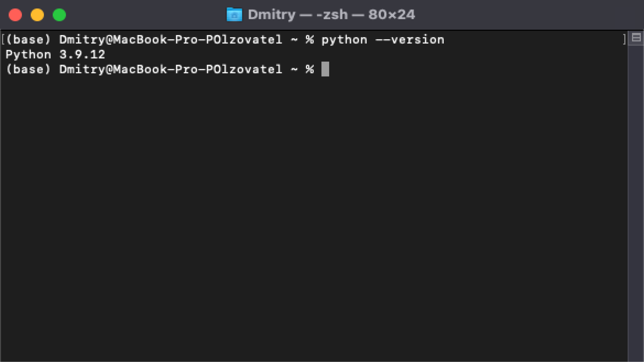Click the "--version" flag in the command
This screenshot has width=644, height=362.
(410, 40)
